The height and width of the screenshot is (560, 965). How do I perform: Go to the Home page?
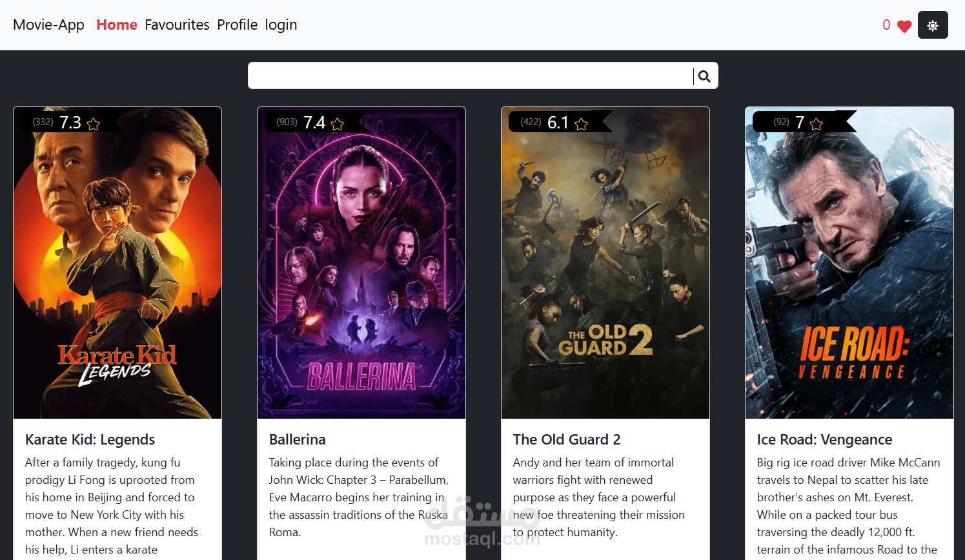point(117,25)
